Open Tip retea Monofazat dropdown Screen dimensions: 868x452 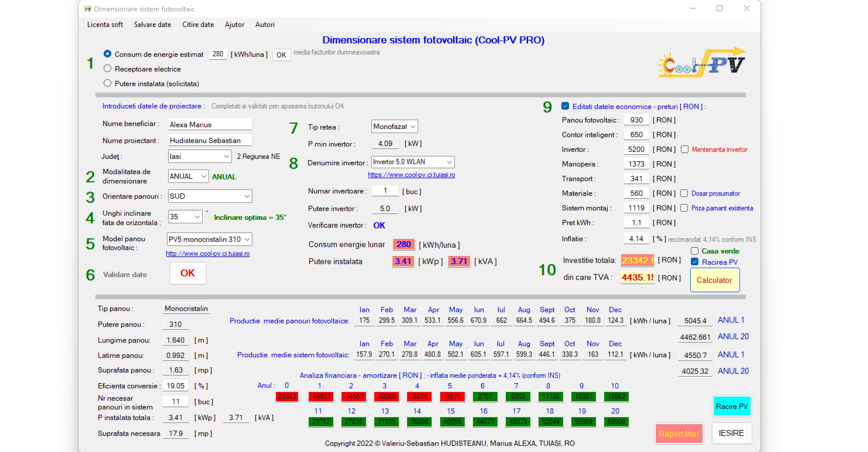(394, 127)
